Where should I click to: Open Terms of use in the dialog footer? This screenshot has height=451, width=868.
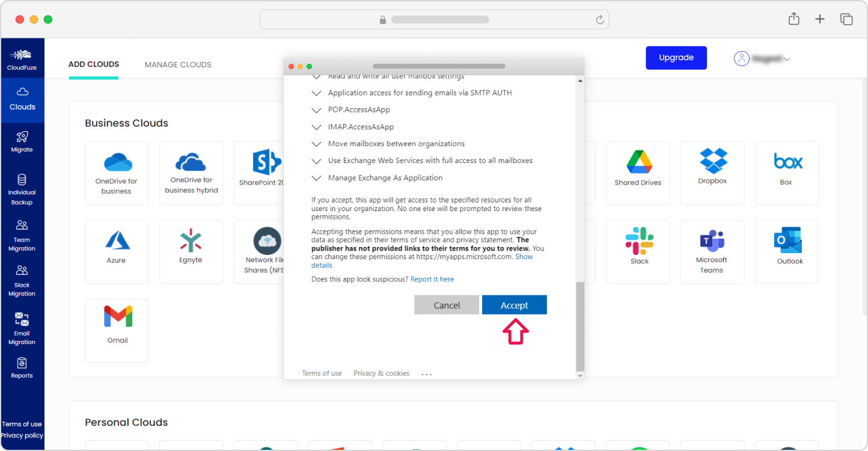point(322,373)
